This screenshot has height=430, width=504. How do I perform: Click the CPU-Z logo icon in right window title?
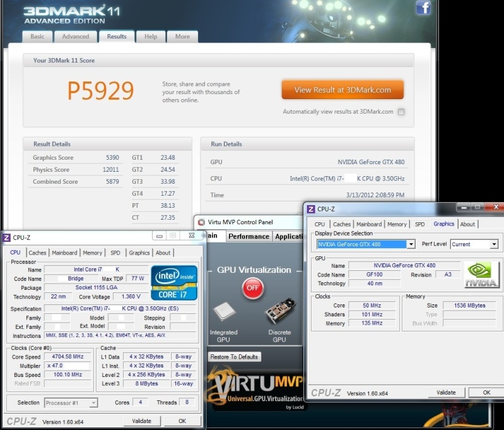[x=311, y=209]
